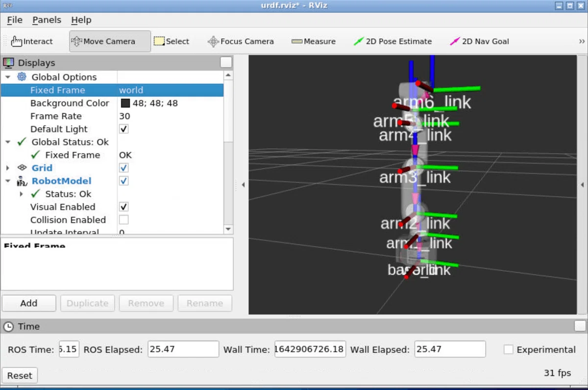Toggle the Visual Enabled checkbox
The height and width of the screenshot is (390, 588).
(124, 207)
